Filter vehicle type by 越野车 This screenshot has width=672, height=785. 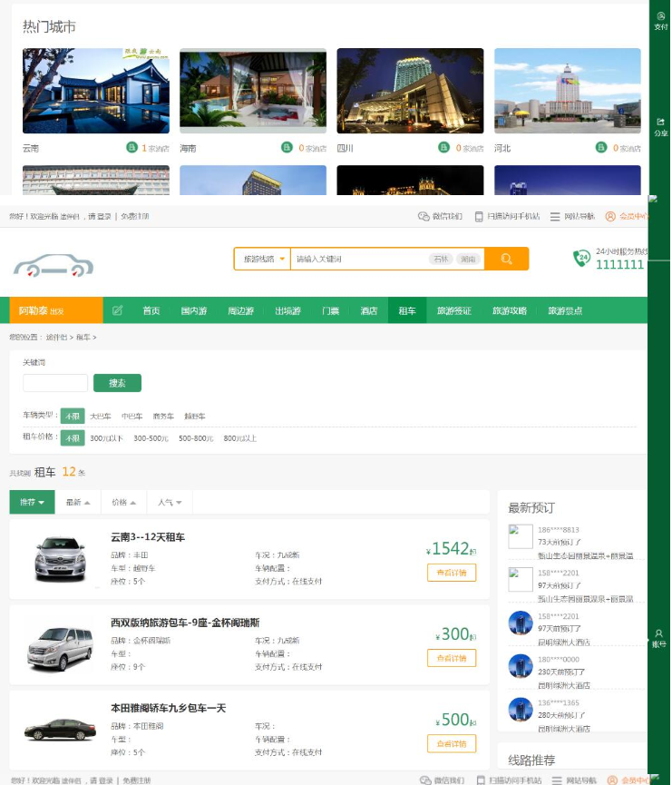click(x=195, y=416)
